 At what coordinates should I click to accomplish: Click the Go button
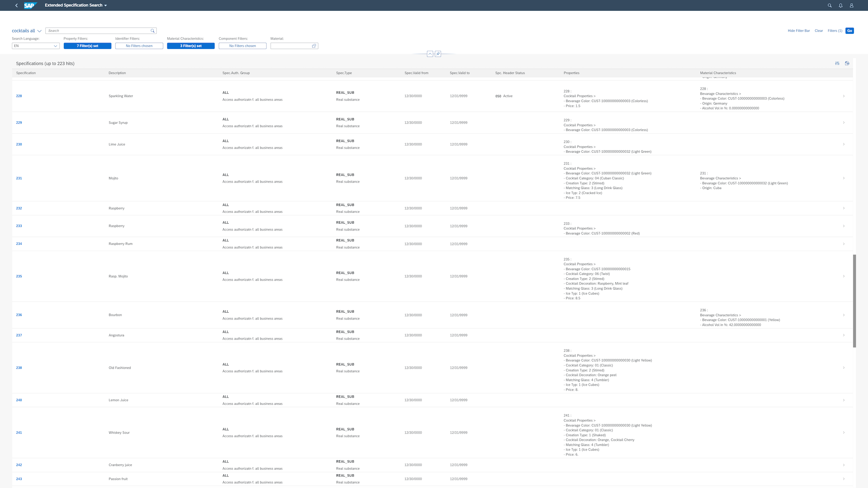pyautogui.click(x=850, y=31)
